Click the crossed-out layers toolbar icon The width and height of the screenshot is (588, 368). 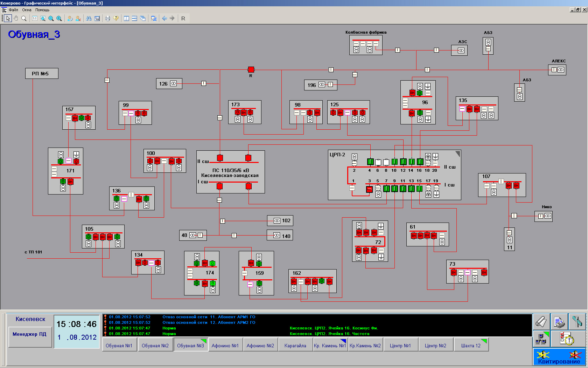[154, 18]
